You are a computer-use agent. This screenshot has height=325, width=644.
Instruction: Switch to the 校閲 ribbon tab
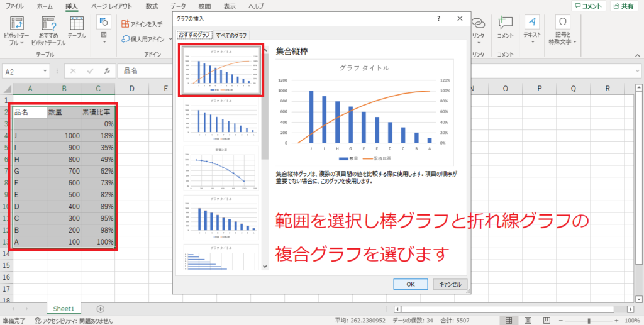click(x=204, y=6)
